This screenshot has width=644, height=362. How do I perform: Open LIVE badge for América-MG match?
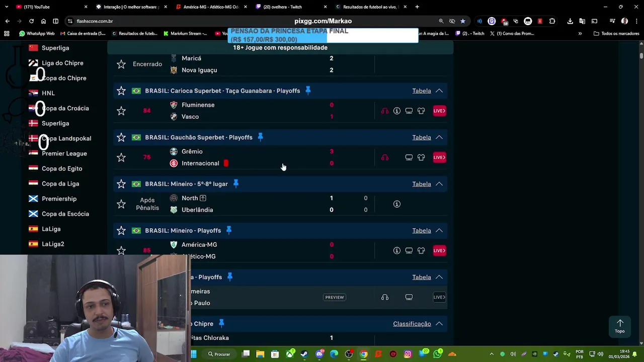(x=439, y=250)
